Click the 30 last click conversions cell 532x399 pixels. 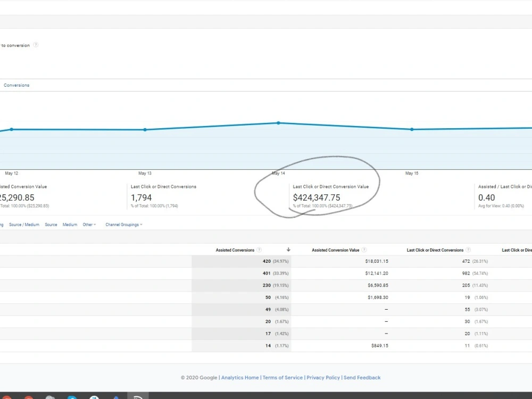point(467,321)
